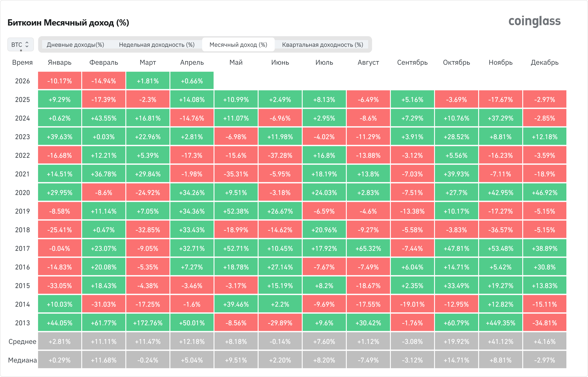Click the Медиана February +11.68% cell
The height and width of the screenshot is (377, 588).
(x=104, y=360)
